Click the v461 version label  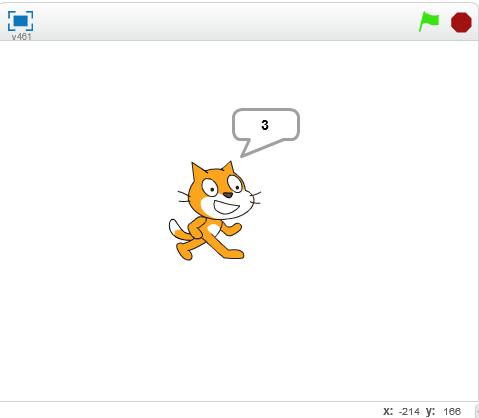point(21,37)
